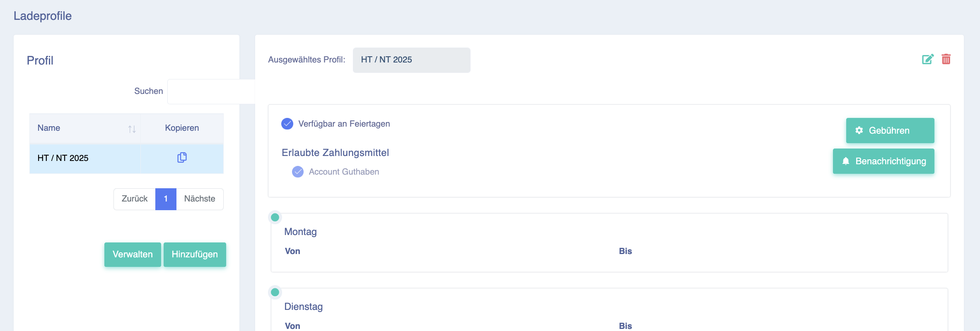The image size is (980, 331).
Task: Click the Verwalten button
Action: (x=133, y=254)
